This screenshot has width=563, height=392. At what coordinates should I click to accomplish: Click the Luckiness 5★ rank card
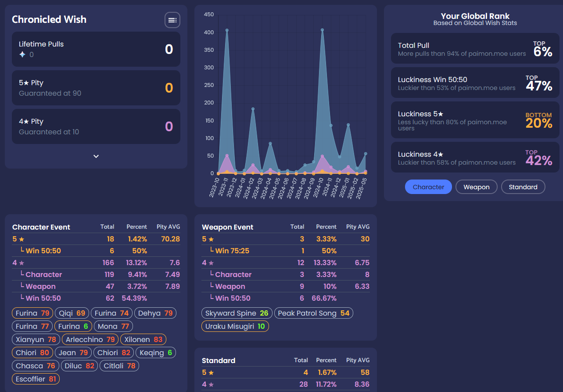(x=475, y=120)
